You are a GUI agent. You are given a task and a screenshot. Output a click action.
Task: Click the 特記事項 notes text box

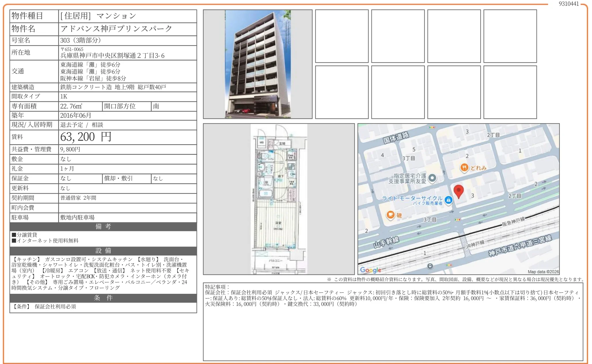click(393, 321)
